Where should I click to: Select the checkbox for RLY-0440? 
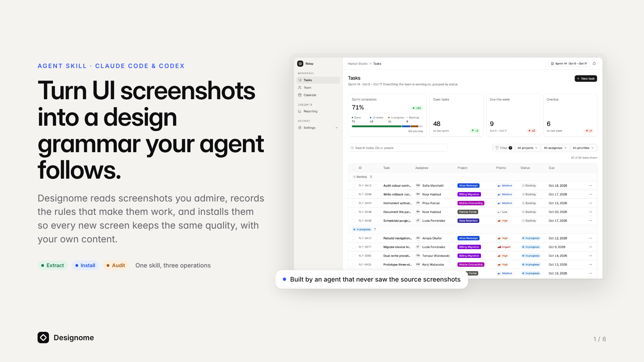click(354, 212)
